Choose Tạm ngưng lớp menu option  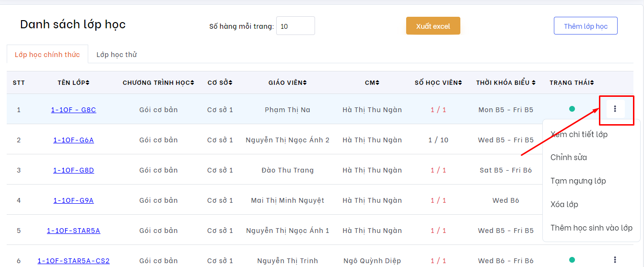[578, 181]
